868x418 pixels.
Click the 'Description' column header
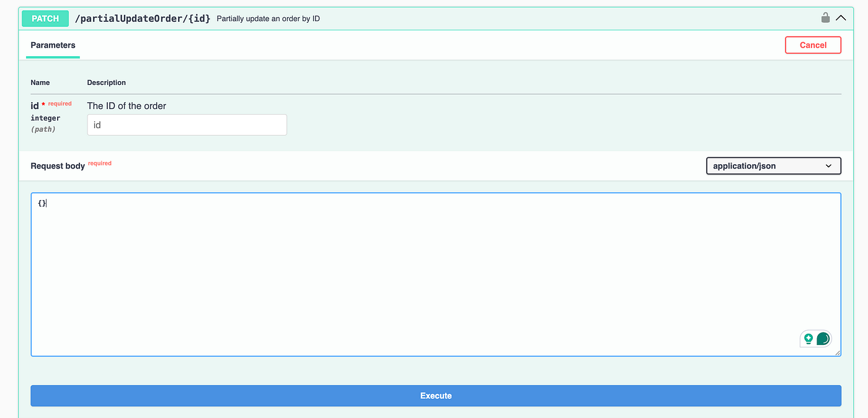point(107,82)
